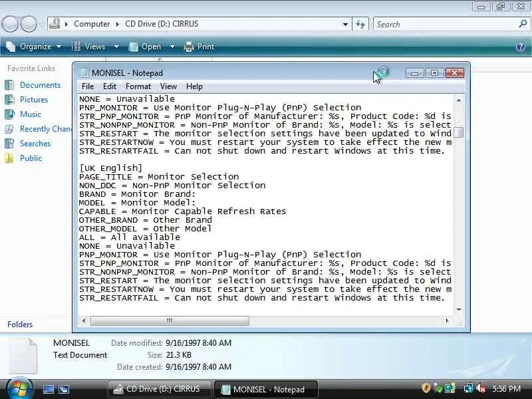Image resolution: width=532 pixels, height=399 pixels.
Task: Open Pictures in Favorite Links
Action: tap(34, 99)
